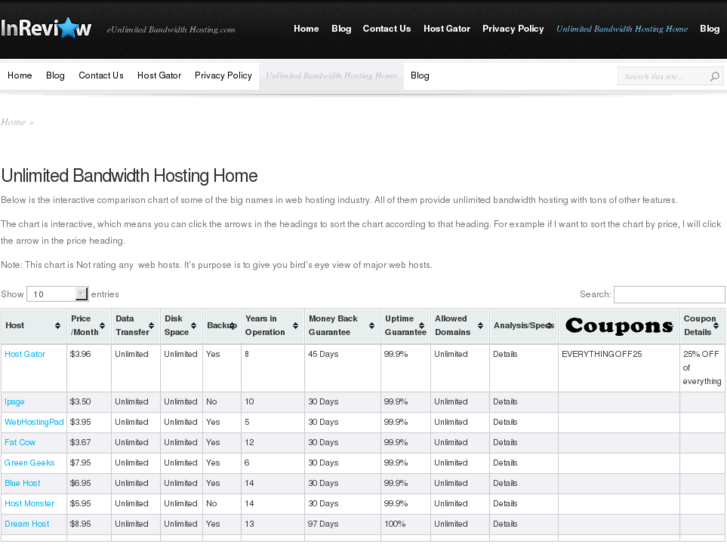This screenshot has height=545, width=727.
Task: Click coupon code EVERYTHINGOFF25
Action: click(602, 354)
